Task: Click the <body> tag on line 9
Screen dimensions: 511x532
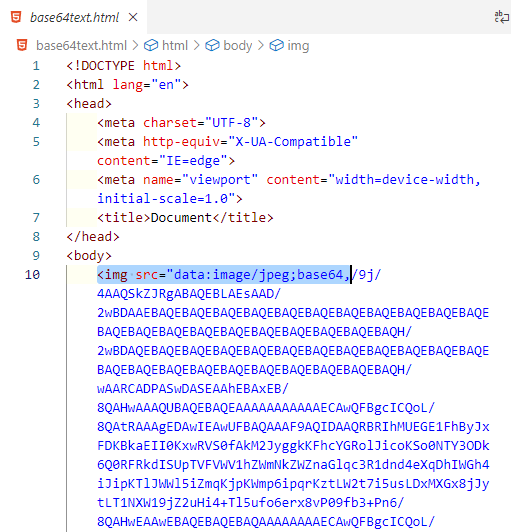Action: point(89,255)
